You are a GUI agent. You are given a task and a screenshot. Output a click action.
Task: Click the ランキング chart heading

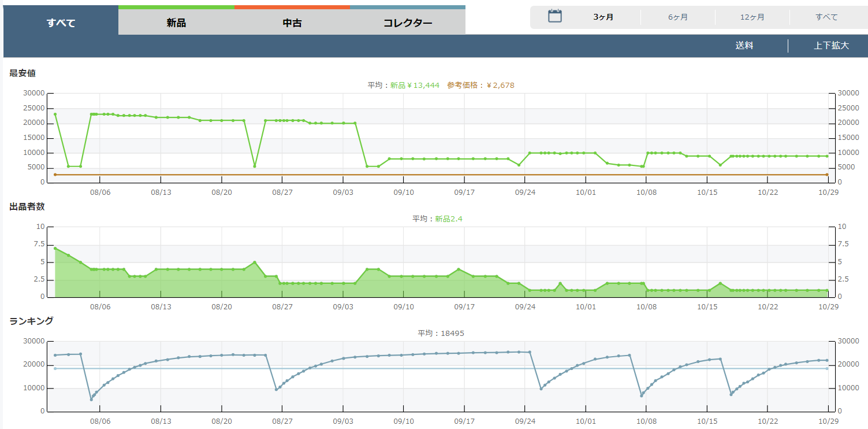click(x=31, y=321)
